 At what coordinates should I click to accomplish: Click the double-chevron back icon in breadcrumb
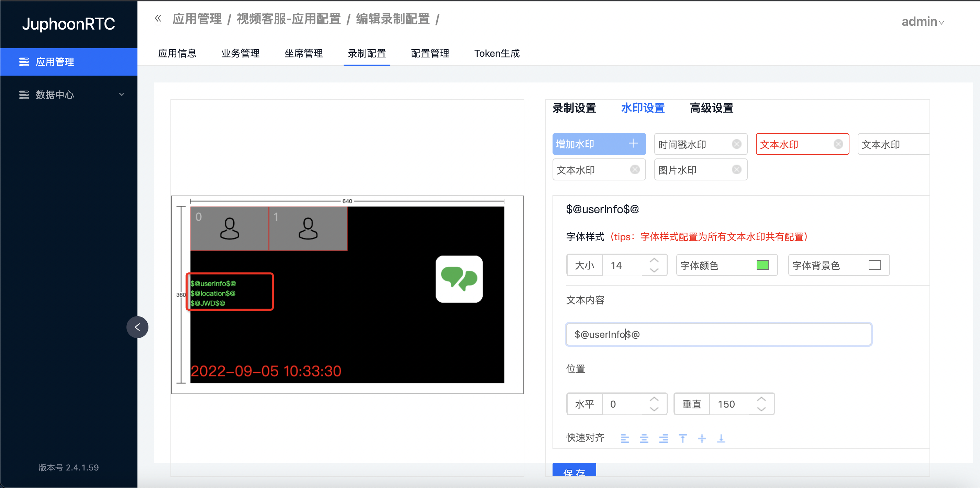pos(158,18)
